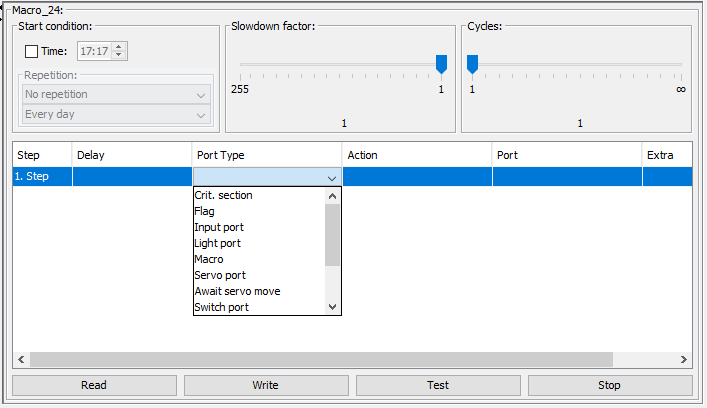Click the Slowdown factor slider handle
707x408 pixels.
(441, 64)
